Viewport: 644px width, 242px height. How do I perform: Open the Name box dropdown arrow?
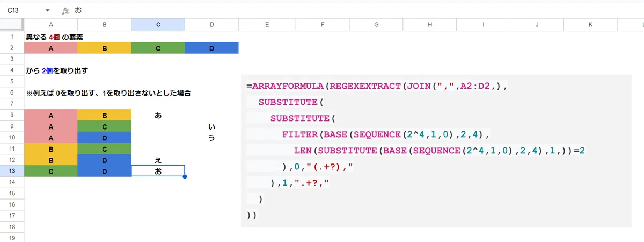(47, 10)
